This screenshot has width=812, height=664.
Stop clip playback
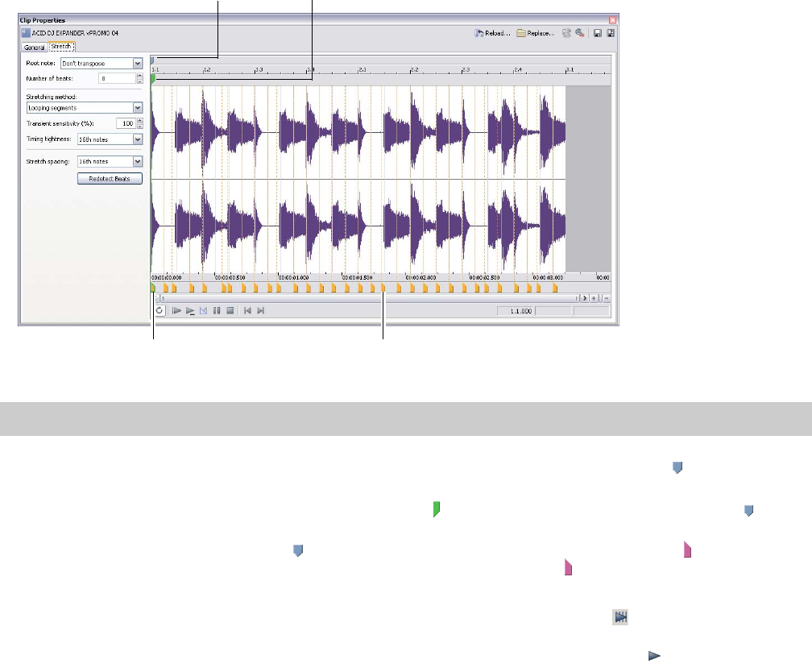(x=230, y=311)
